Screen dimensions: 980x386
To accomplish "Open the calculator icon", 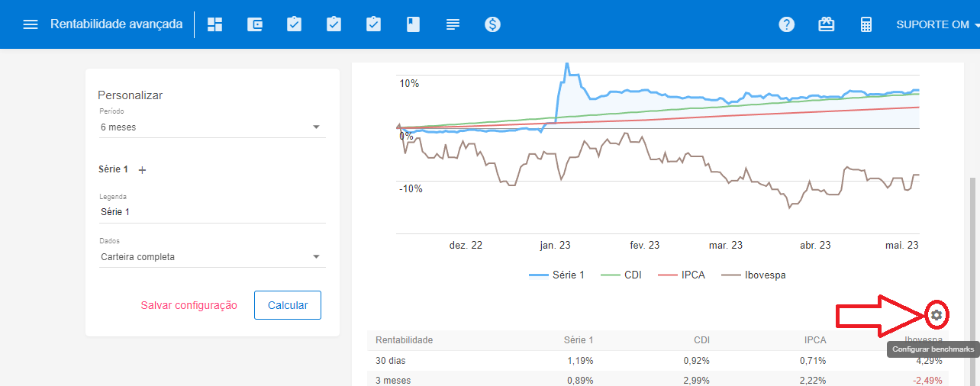I will pyautogui.click(x=866, y=24).
